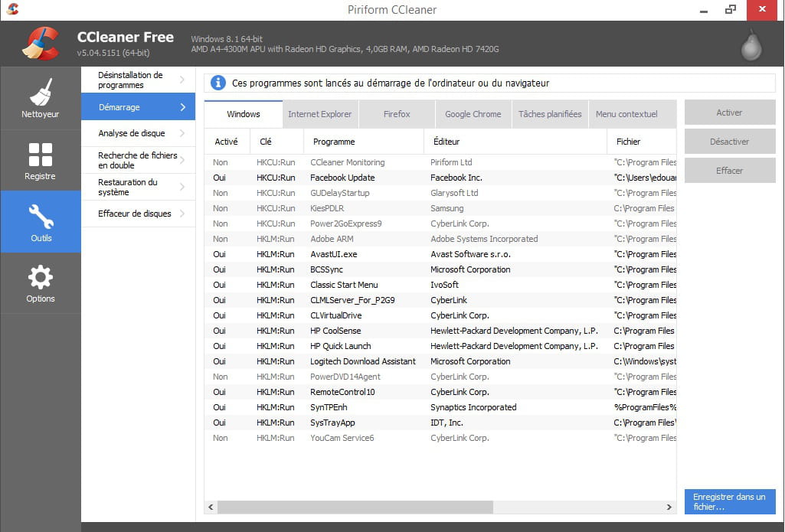Image resolution: width=785 pixels, height=532 pixels.
Task: Sort by the Clé column header
Action: pos(276,142)
